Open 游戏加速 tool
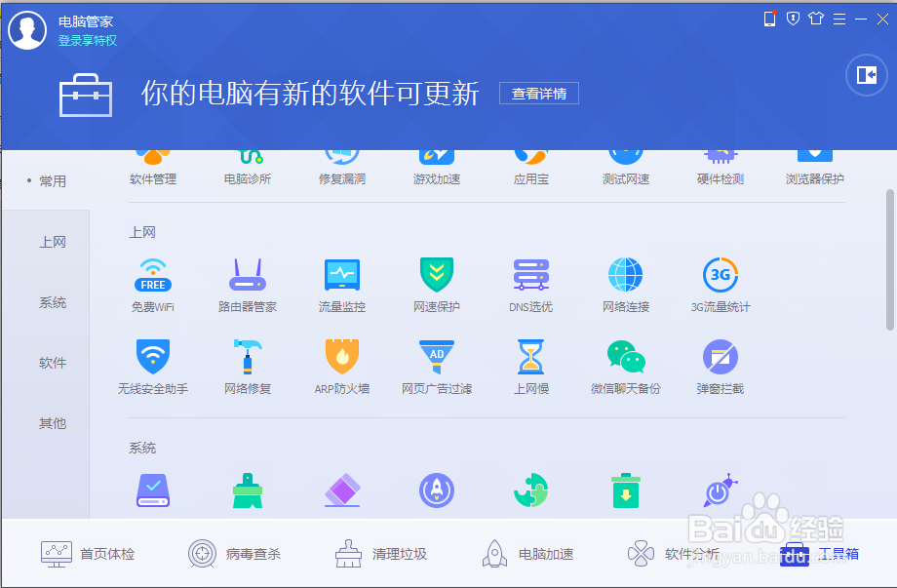Viewport: 897px width, 588px height. point(437,168)
